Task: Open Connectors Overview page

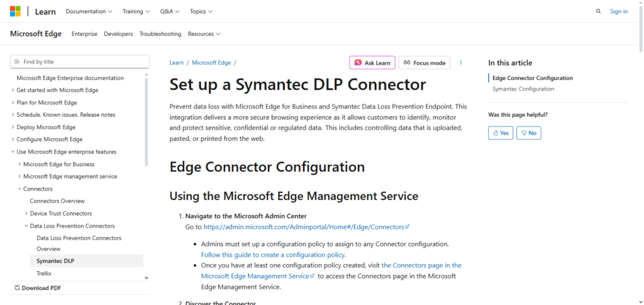Action: click(x=57, y=201)
